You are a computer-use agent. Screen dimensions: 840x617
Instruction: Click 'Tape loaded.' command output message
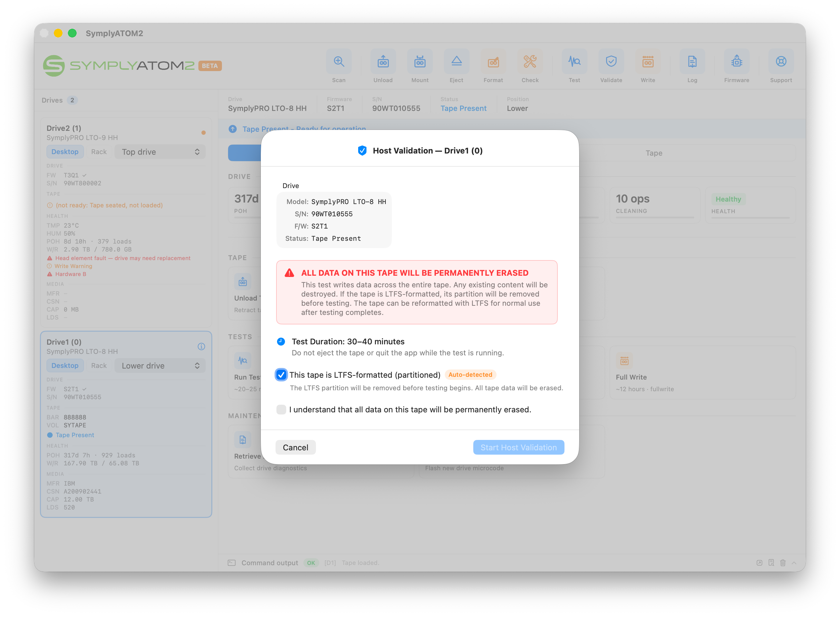coord(361,563)
